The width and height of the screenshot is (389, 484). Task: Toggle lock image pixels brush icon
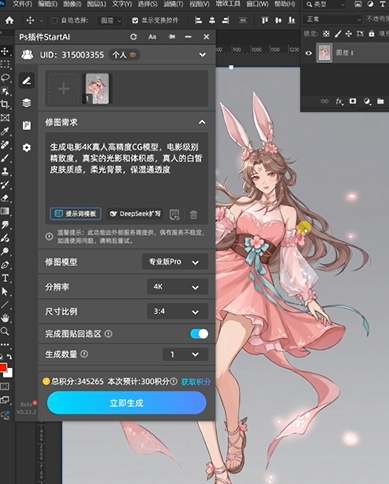[x=338, y=34]
